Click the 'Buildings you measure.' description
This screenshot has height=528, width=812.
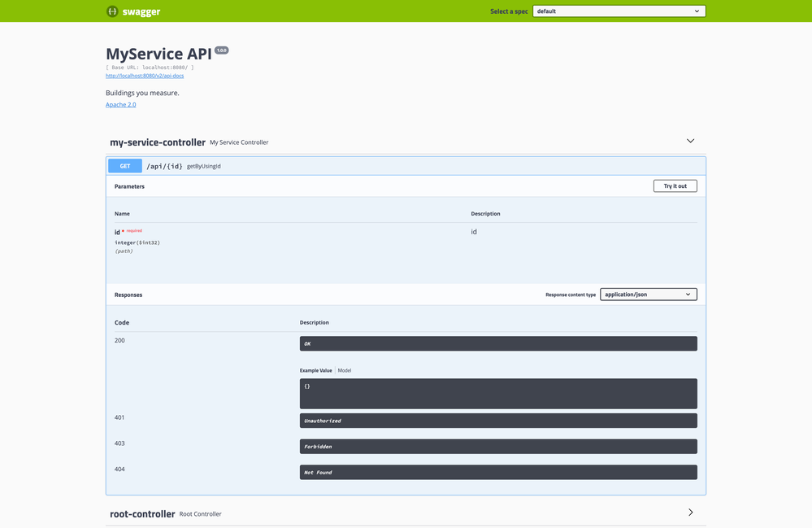(142, 94)
